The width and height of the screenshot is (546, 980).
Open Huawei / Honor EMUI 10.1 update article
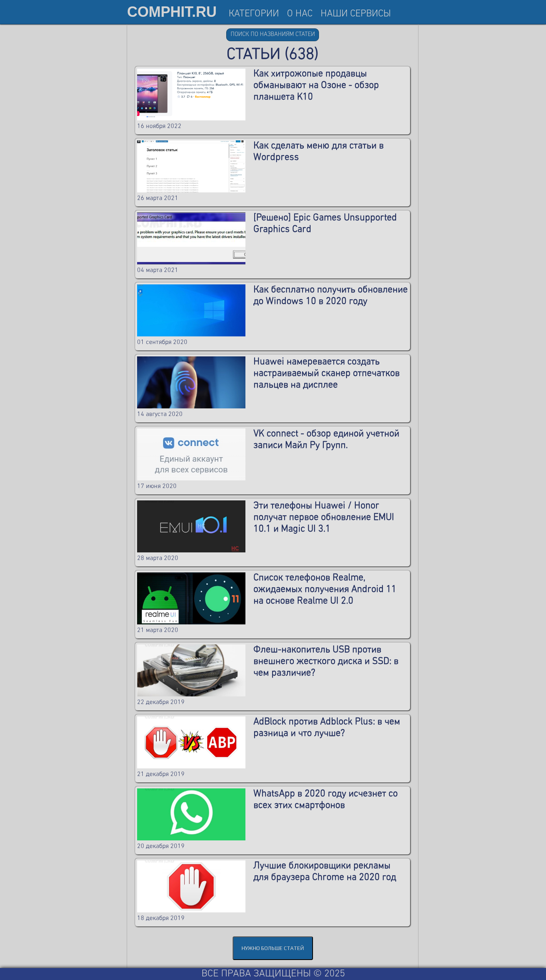coord(324,517)
